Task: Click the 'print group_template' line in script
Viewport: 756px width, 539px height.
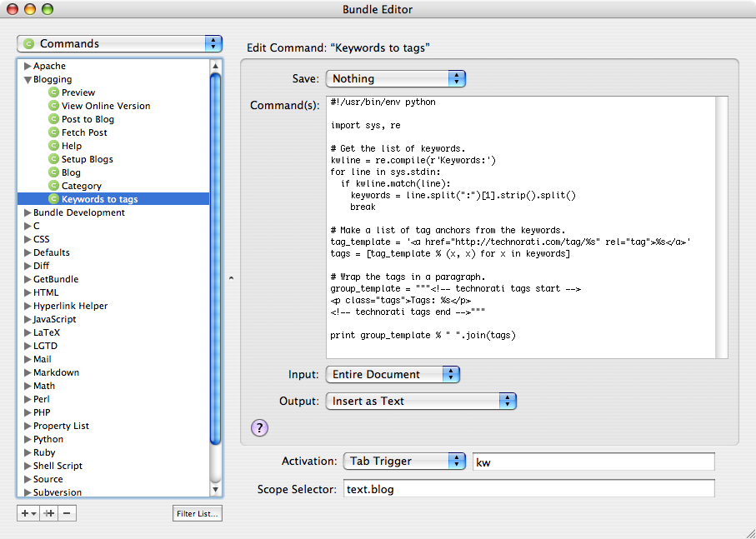Action: pyautogui.click(x=423, y=335)
